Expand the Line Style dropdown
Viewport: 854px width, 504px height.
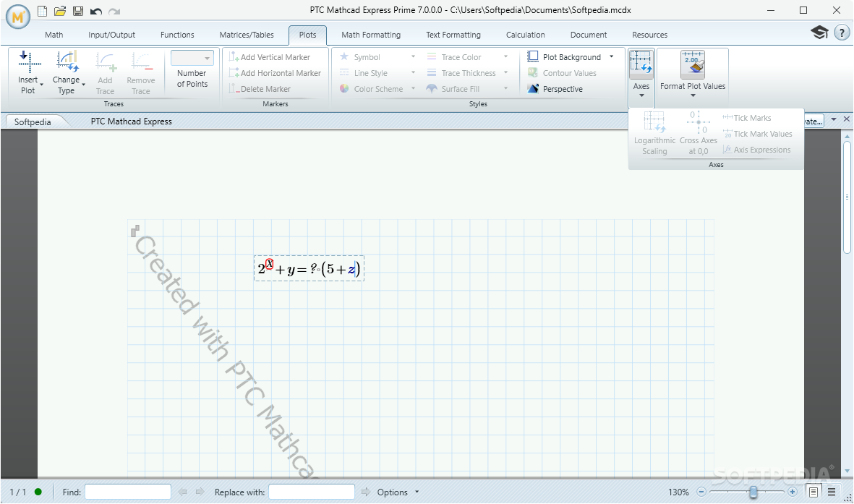(x=414, y=72)
